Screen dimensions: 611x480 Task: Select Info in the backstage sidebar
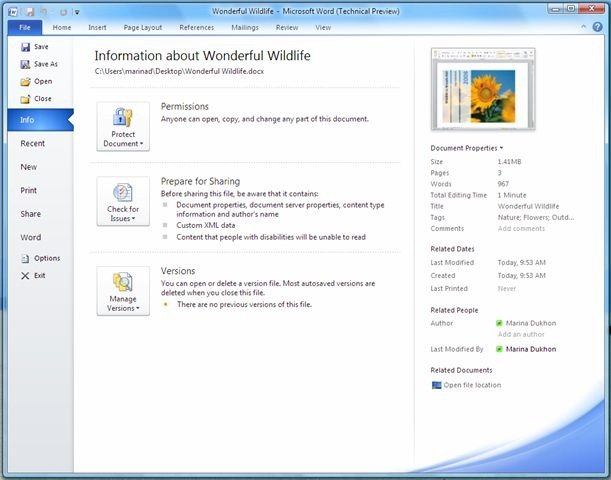[41, 120]
